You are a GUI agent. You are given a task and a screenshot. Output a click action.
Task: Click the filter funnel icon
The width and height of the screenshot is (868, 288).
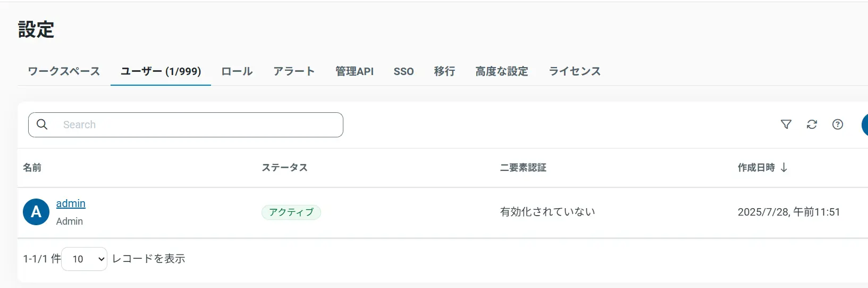[786, 125]
